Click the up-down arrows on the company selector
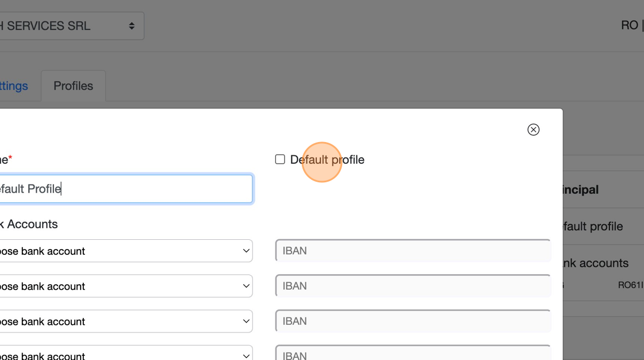The image size is (644, 360). click(132, 26)
